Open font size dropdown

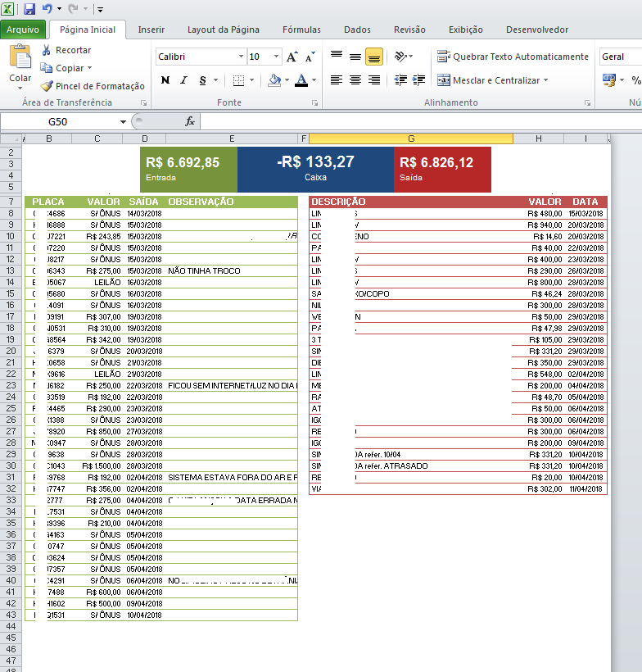pyautogui.click(x=276, y=57)
